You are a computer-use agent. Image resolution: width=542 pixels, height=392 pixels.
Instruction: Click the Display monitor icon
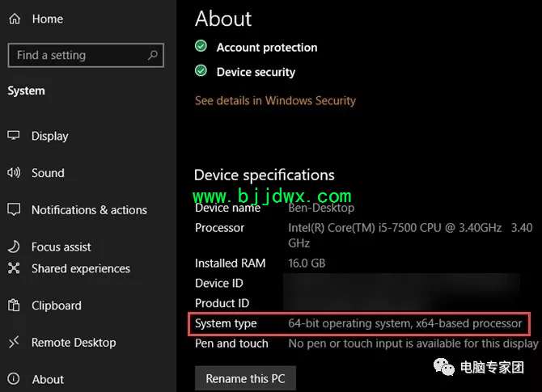(x=14, y=136)
